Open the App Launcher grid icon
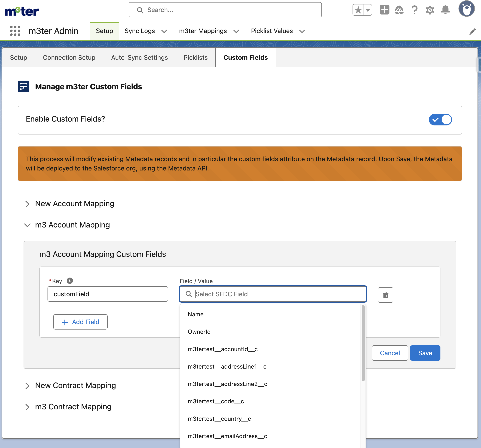Image resolution: width=481 pixels, height=448 pixels. [15, 31]
